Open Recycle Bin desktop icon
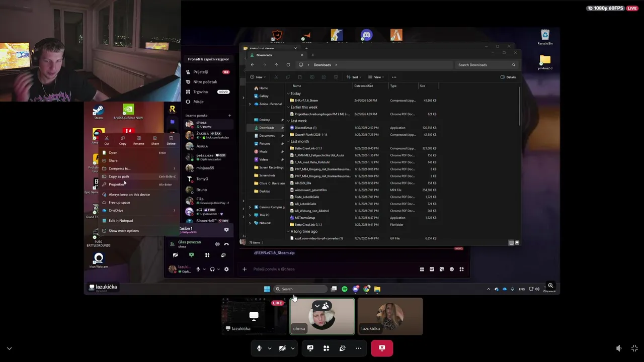This screenshot has height=362, width=644. click(x=545, y=37)
